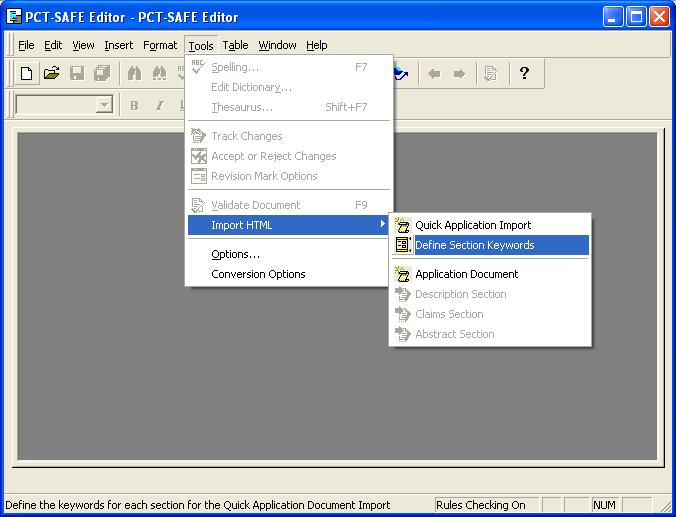Click the Revision Mark Options icon
The height and width of the screenshot is (517, 676).
[x=199, y=176]
